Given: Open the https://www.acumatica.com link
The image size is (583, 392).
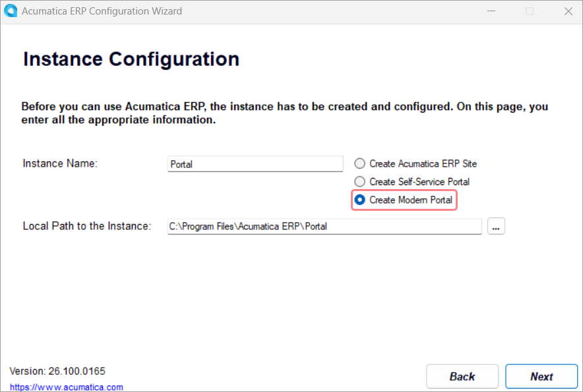Looking at the screenshot, I should click(x=66, y=387).
